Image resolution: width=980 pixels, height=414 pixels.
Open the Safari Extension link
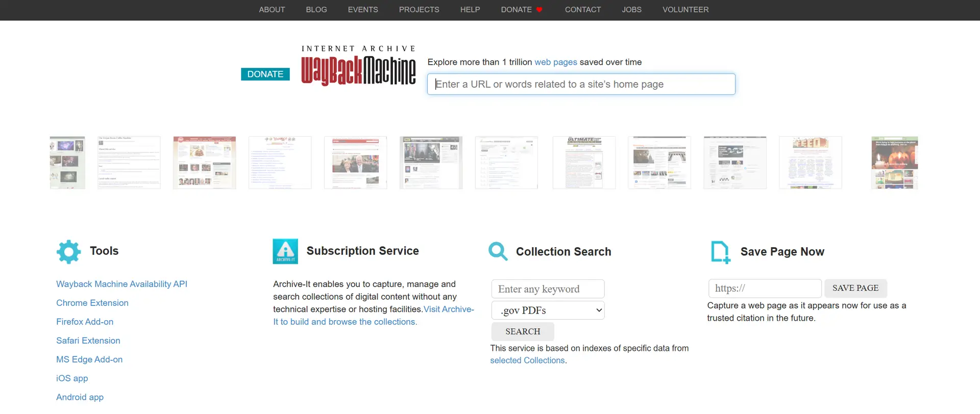pos(88,341)
